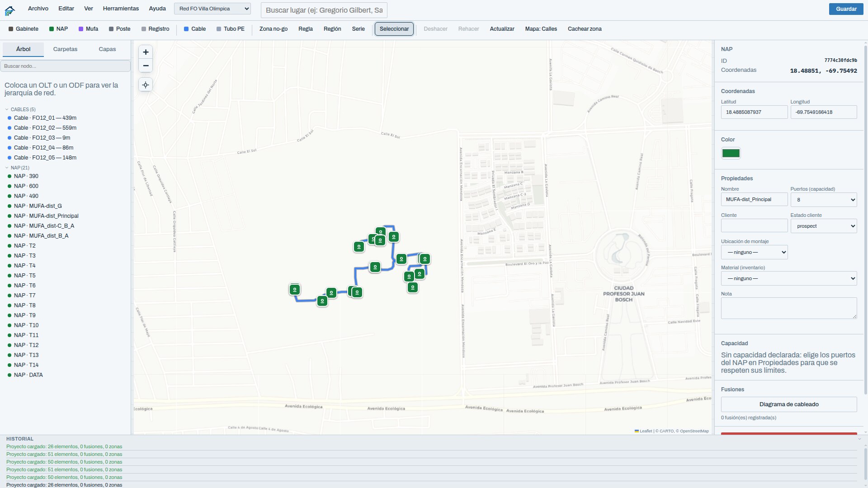Select the Cable drawing tool
Screen dimensions: 868x488
[195, 29]
